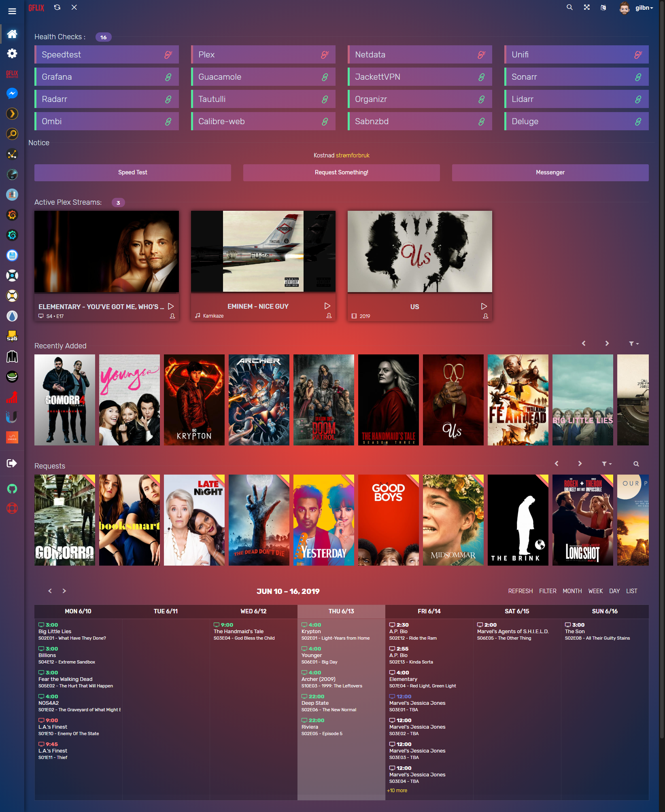This screenshot has height=812, width=665.
Task: Open the Midsommar request poster
Action: (x=453, y=520)
